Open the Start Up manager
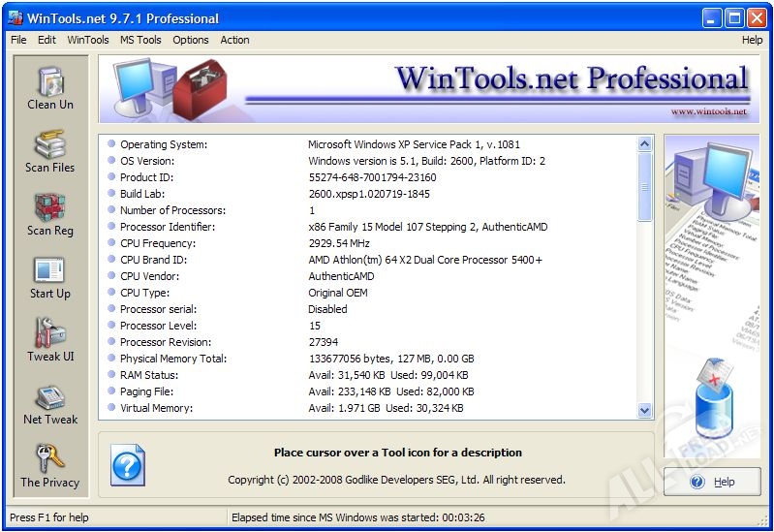 tap(49, 277)
